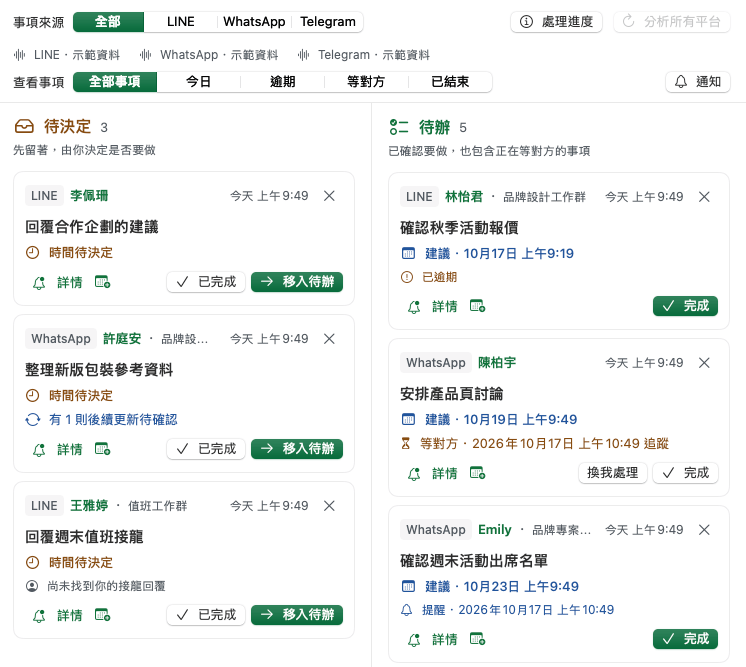Screen dimensions: 746x667
Task: Select the 全部 source tab
Action: pos(108,22)
